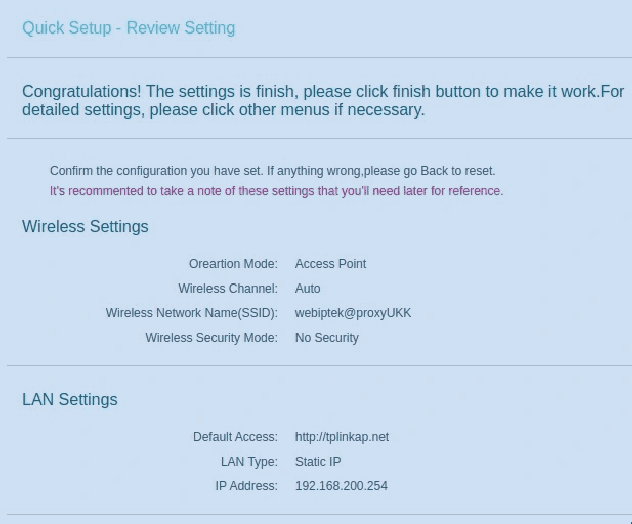Select the LAN Settings section heading
The height and width of the screenshot is (524, 632).
(x=70, y=400)
